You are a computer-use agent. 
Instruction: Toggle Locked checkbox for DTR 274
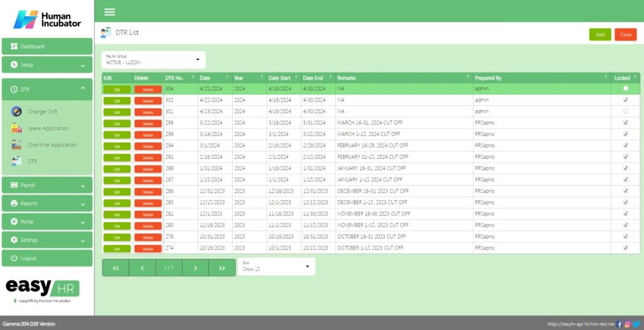(x=625, y=247)
